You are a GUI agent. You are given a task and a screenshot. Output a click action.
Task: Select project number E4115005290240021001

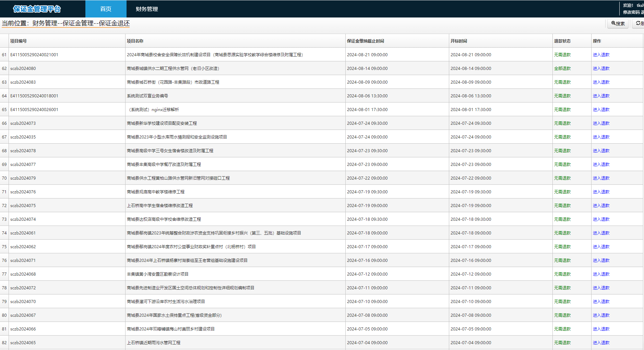tap(34, 55)
